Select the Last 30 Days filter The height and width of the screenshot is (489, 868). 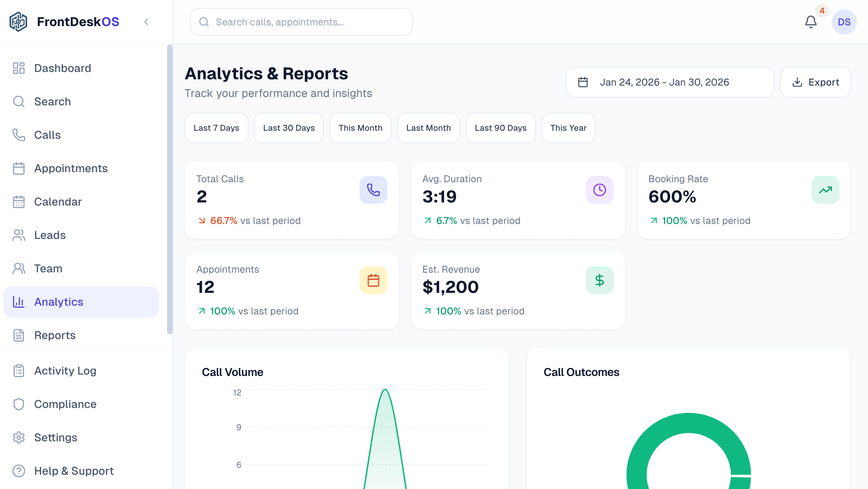point(289,128)
